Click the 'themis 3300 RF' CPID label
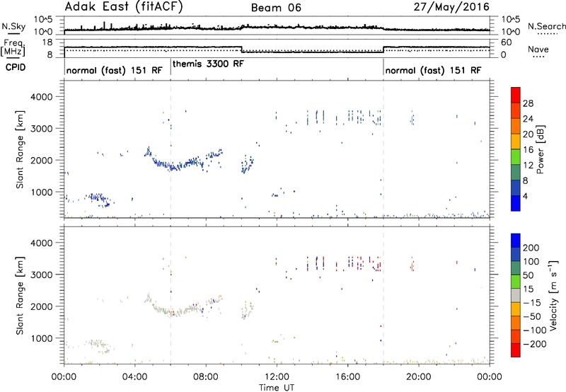The image size is (566, 392). coord(208,64)
